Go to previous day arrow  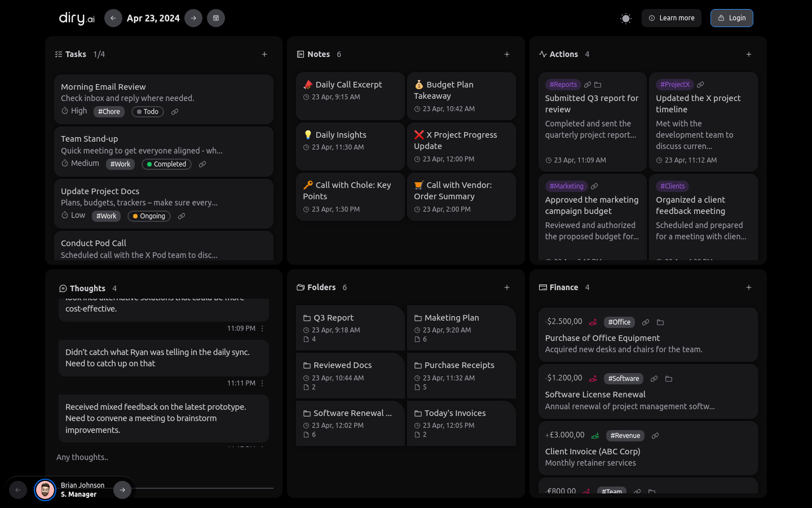pos(113,18)
